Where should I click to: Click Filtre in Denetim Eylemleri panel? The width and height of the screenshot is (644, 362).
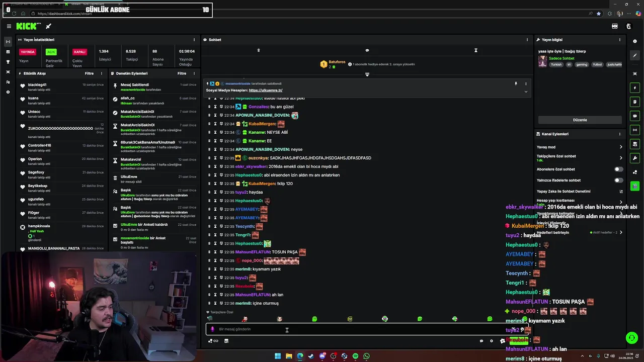pyautogui.click(x=182, y=73)
